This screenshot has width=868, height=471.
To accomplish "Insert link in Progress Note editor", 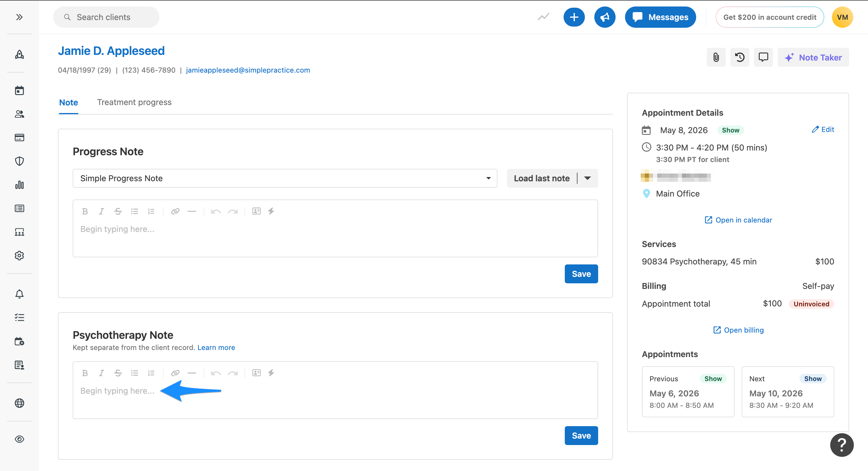I will tap(175, 211).
